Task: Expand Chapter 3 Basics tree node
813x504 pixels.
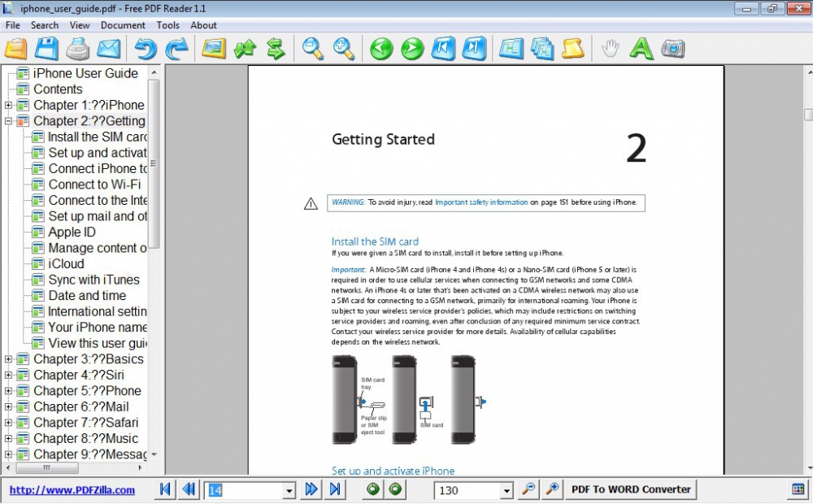Action: tap(8, 359)
